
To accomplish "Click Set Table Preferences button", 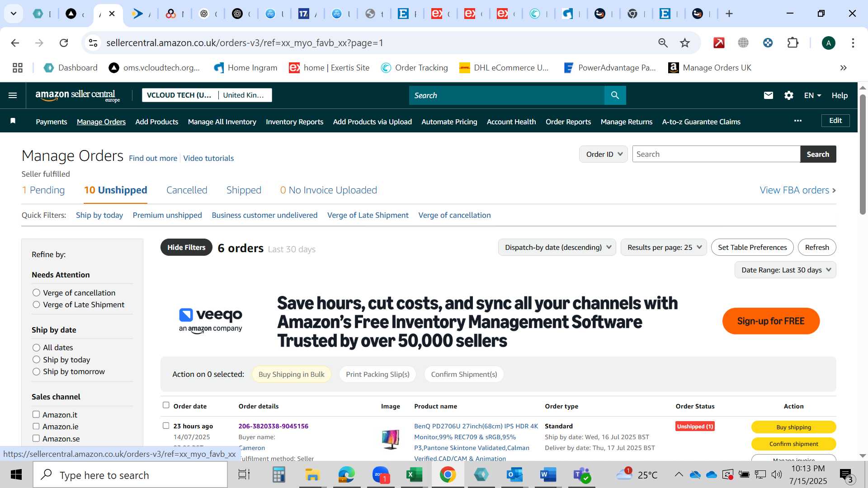I will [752, 247].
